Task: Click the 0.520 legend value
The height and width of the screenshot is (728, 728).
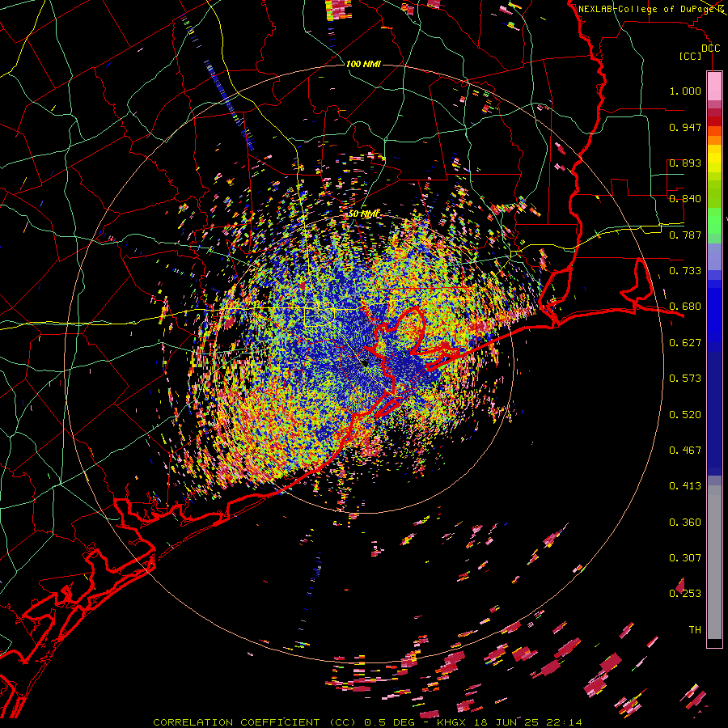Action: pyautogui.click(x=685, y=415)
